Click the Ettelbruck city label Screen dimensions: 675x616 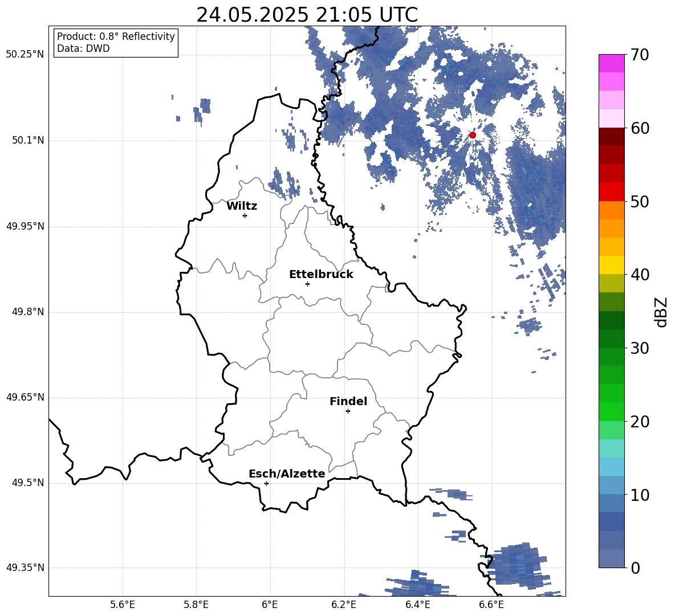coord(321,275)
